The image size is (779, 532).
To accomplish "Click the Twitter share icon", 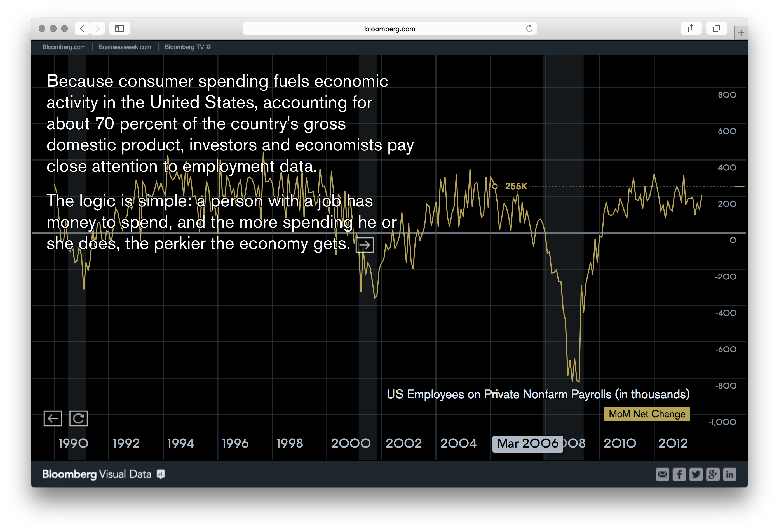I will pyautogui.click(x=696, y=474).
